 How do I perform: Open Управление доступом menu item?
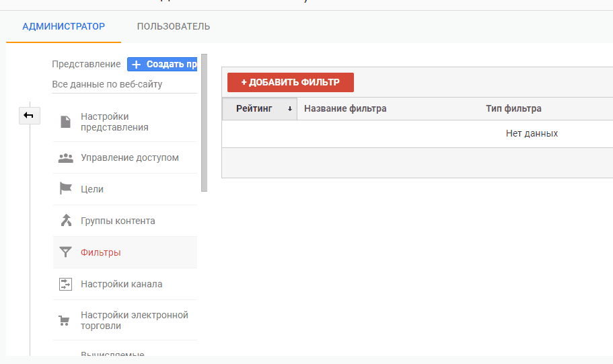tap(129, 158)
